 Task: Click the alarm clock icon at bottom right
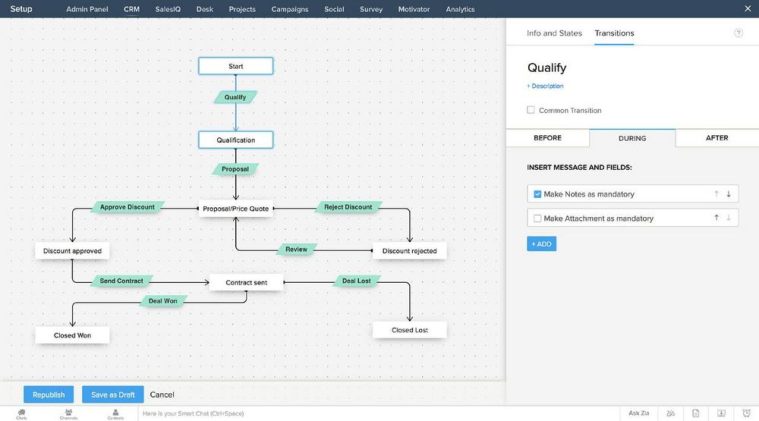[746, 413]
